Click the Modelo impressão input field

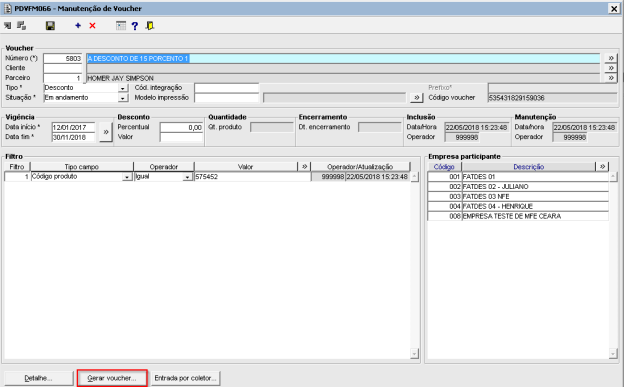[226, 97]
